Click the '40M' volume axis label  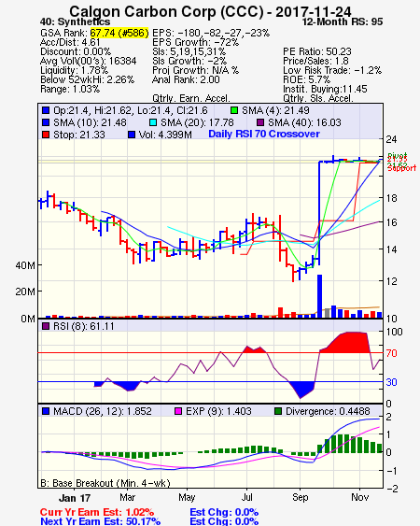25,265
